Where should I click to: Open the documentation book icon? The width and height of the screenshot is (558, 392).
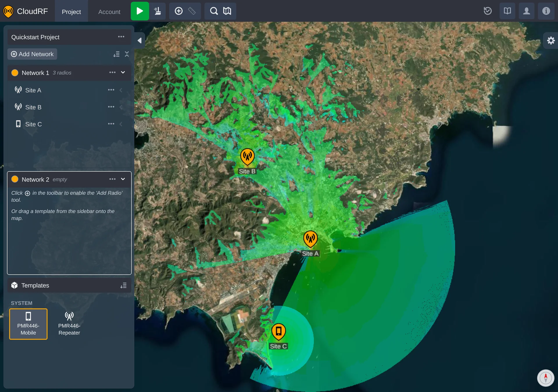(x=507, y=11)
